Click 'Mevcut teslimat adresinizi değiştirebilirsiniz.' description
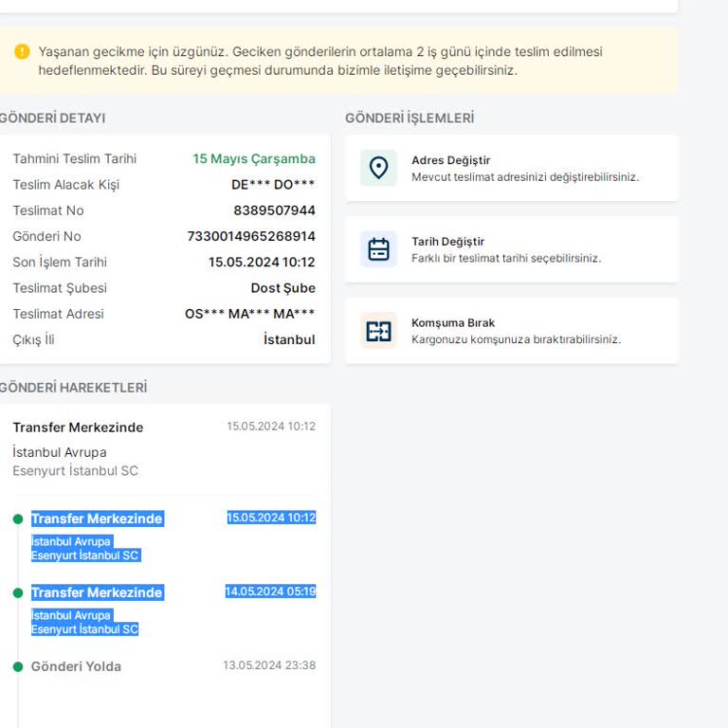 click(525, 177)
